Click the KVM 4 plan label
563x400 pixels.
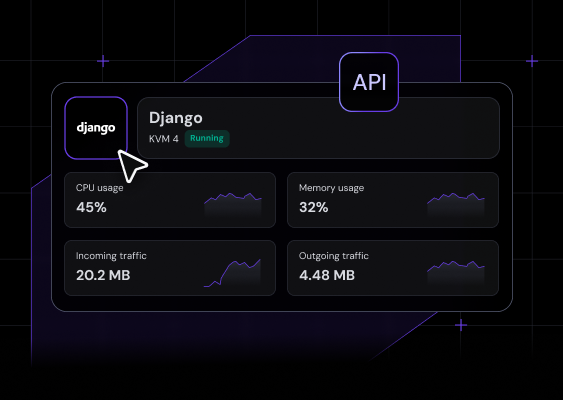164,139
